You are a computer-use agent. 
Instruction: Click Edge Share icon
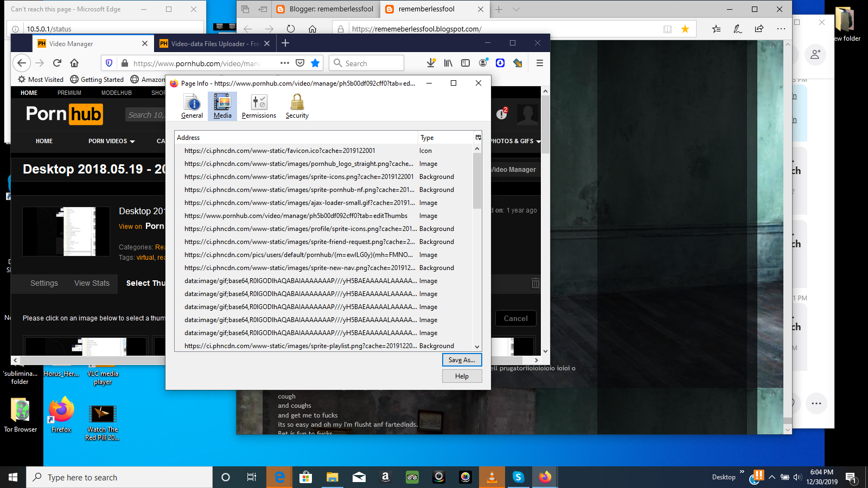759,29
